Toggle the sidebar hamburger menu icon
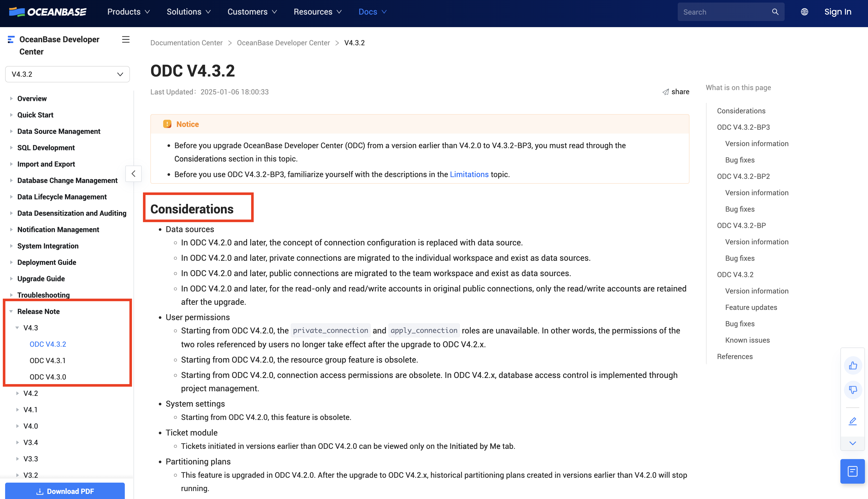868x499 pixels. click(126, 39)
